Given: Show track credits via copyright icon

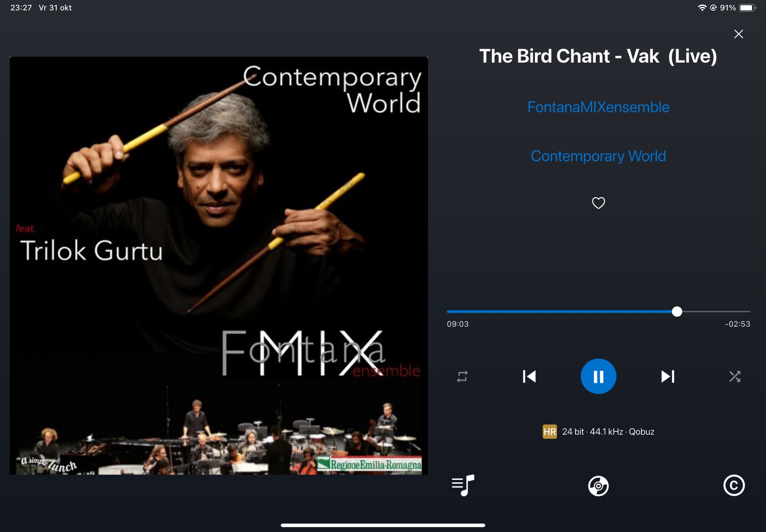Looking at the screenshot, I should (734, 485).
